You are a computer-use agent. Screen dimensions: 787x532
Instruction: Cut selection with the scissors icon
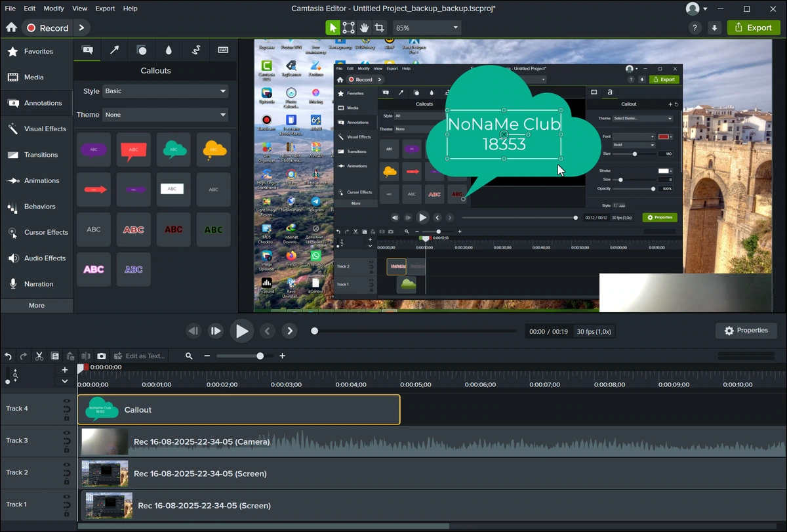point(39,356)
